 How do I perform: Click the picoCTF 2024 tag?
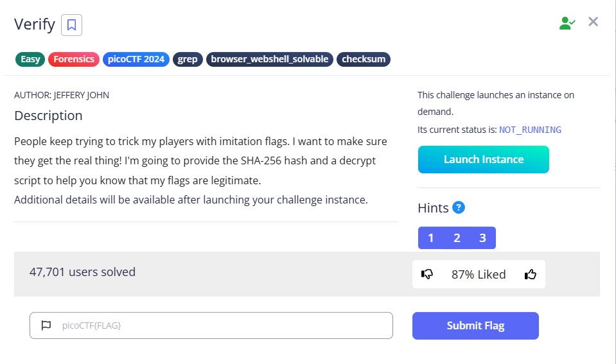(136, 59)
